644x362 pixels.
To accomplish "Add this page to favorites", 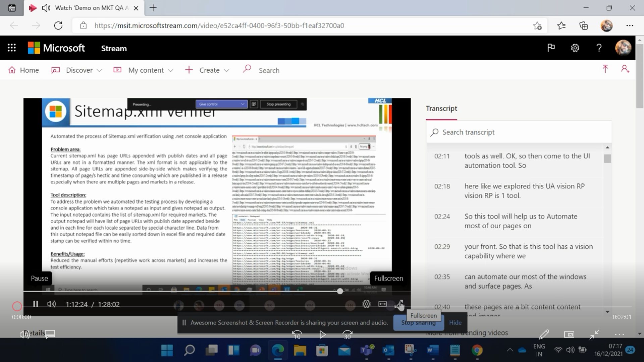I will click(x=537, y=26).
